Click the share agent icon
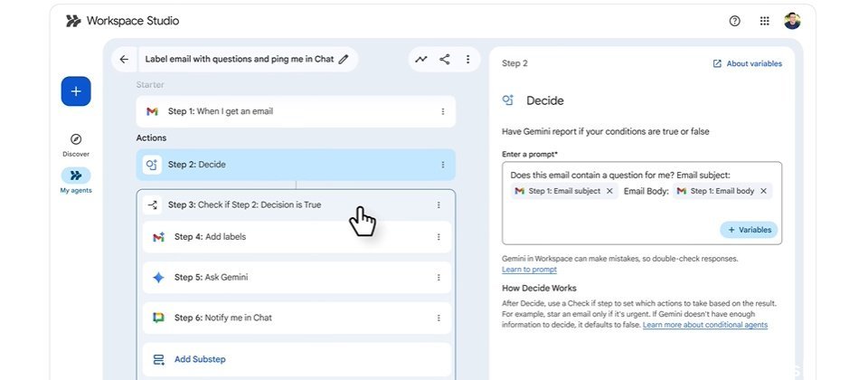 (x=445, y=60)
